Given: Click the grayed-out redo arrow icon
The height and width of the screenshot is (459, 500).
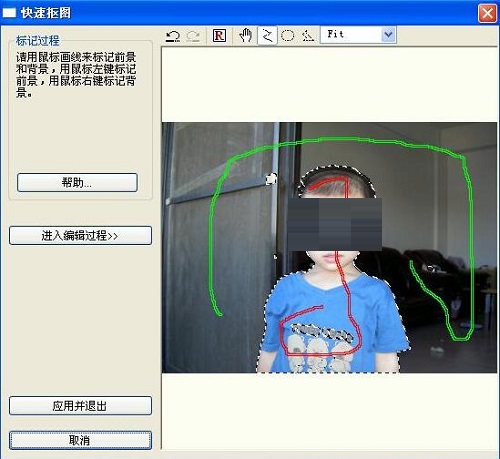Looking at the screenshot, I should (193, 35).
